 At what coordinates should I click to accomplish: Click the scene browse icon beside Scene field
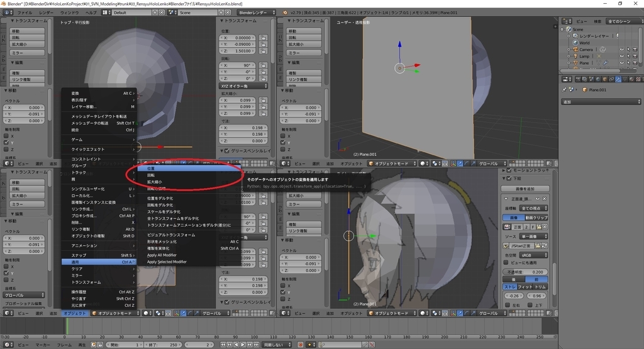pyautogui.click(x=172, y=13)
